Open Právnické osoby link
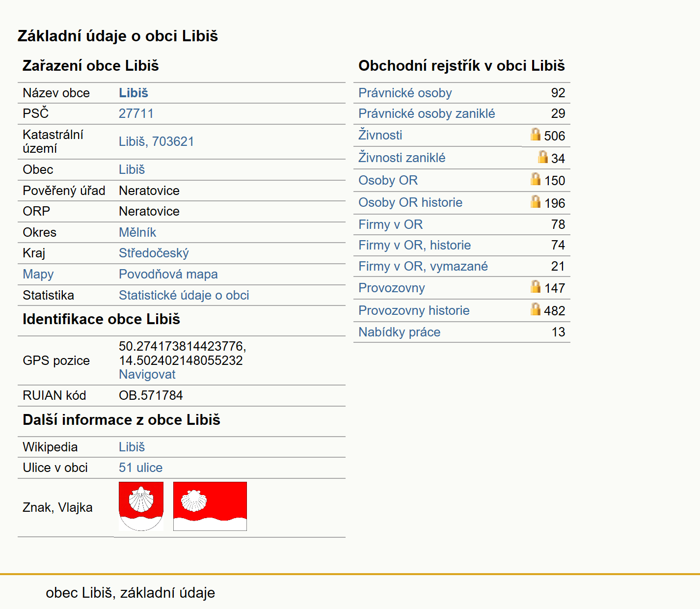 click(405, 93)
